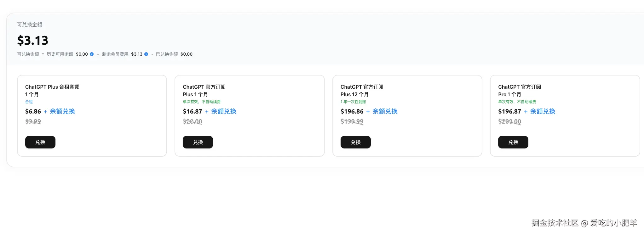
Task: Click the Pro 1 个月 plan title
Action: 509,94
